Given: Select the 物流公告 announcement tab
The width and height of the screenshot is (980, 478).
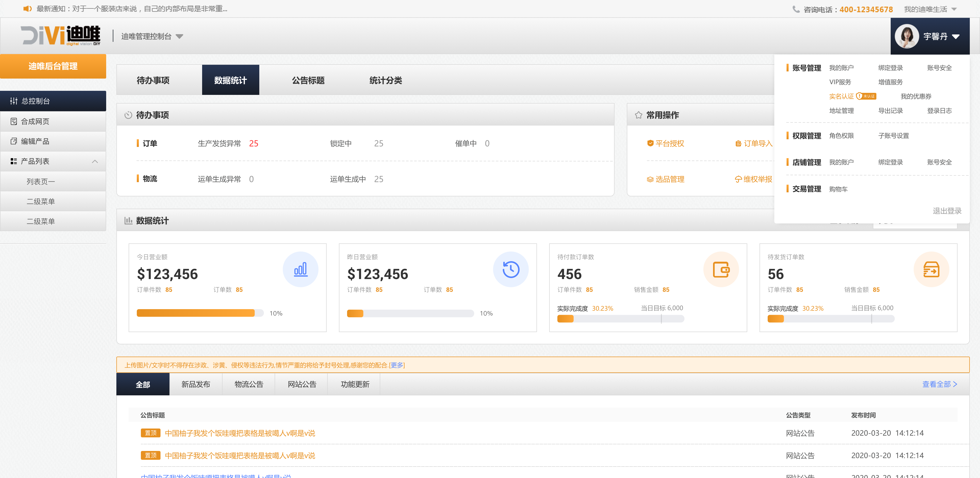Looking at the screenshot, I should [x=248, y=384].
